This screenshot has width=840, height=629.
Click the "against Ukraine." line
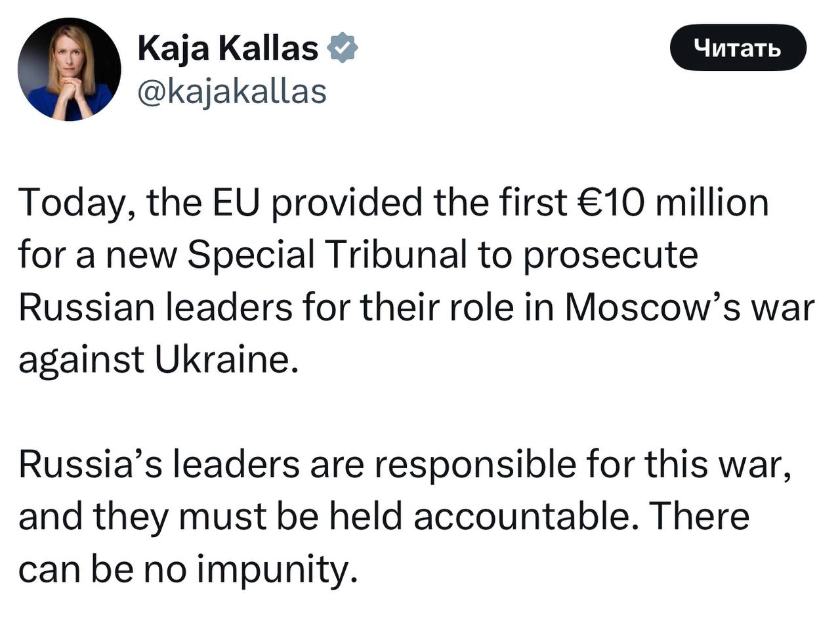158,360
